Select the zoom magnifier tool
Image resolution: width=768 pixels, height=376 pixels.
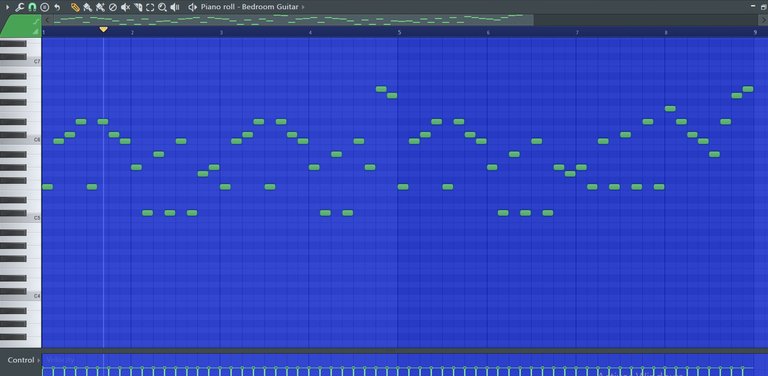click(x=163, y=7)
